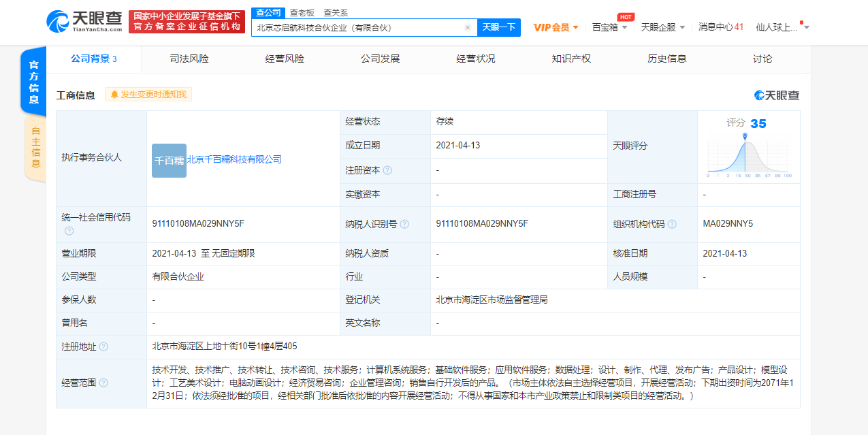Expand the VIP会员 dropdown menu

click(x=556, y=27)
